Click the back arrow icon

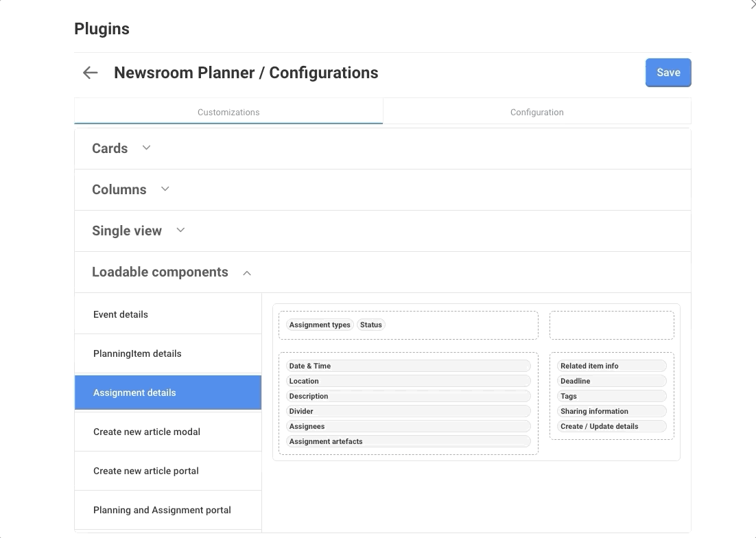[x=90, y=73]
